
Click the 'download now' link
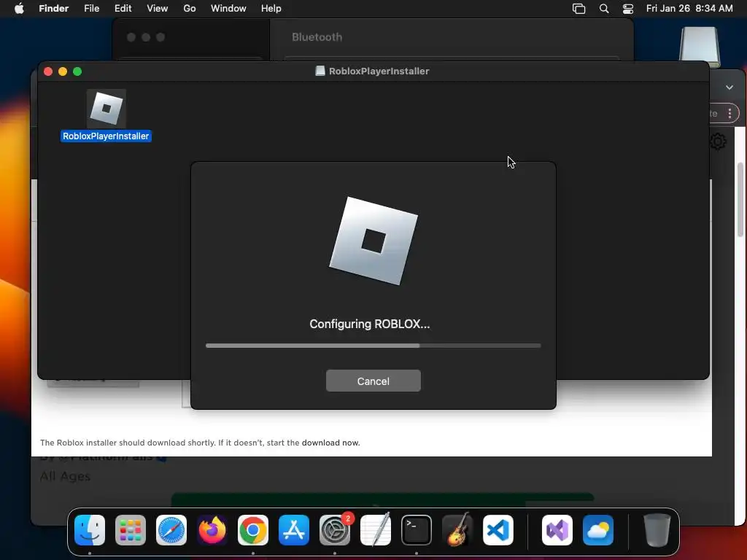330,443
